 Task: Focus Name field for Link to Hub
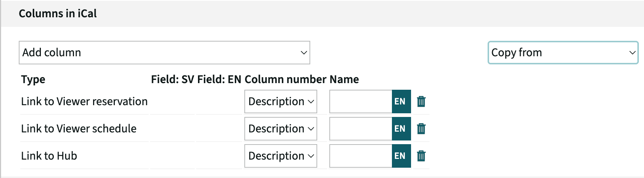[x=361, y=156]
